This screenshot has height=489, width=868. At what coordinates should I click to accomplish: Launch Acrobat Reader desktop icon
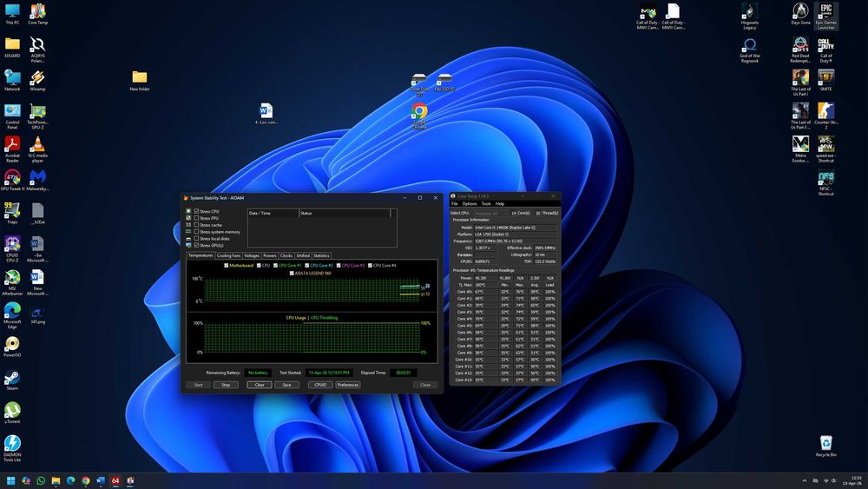[x=12, y=150]
